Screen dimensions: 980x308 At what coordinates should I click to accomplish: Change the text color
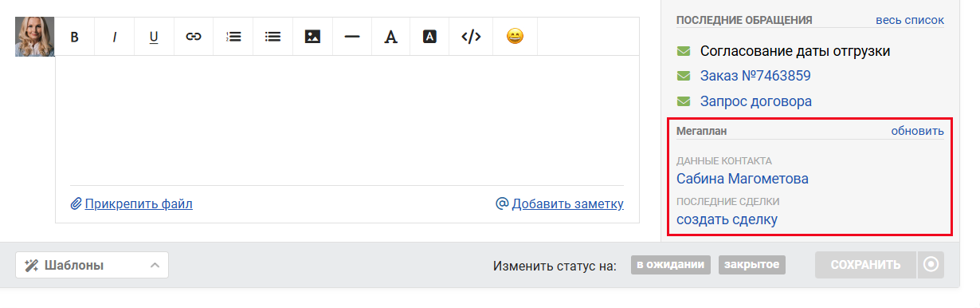tap(390, 37)
